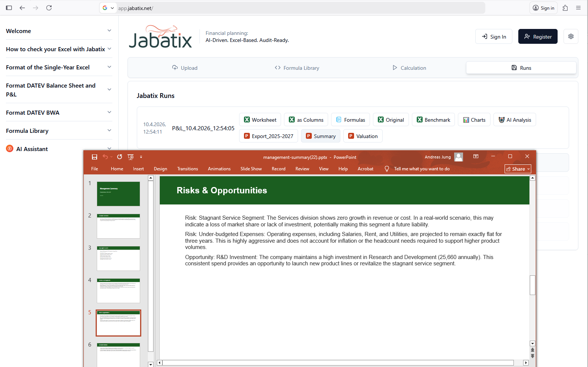Screen dimensions: 588x367
Task: Click Tell me what you want to do
Action: [422, 169]
